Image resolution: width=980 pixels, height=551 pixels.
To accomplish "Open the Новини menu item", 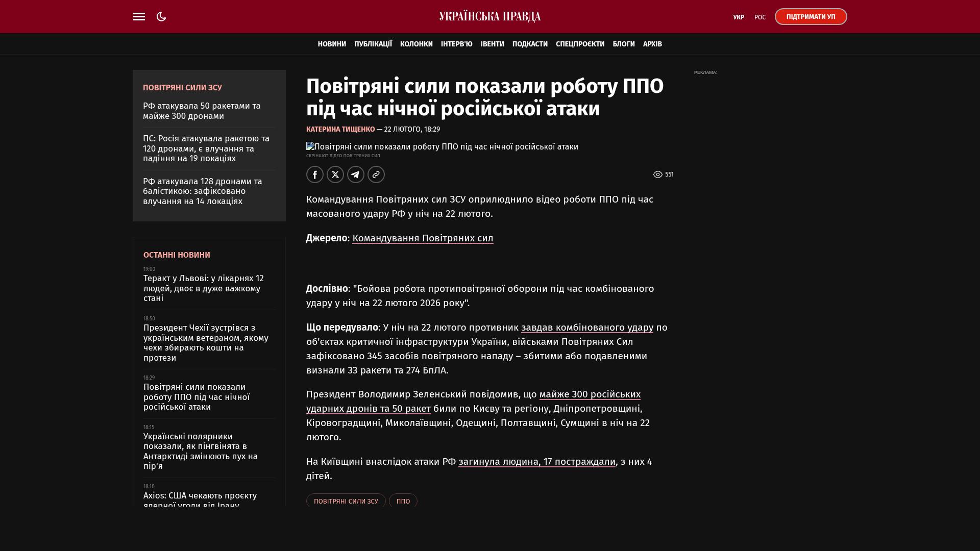I will 332,44.
